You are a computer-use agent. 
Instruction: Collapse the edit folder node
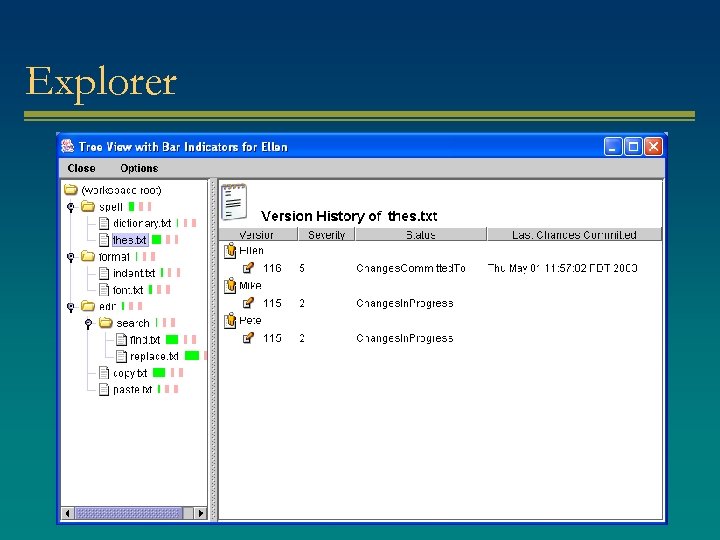click(71, 306)
